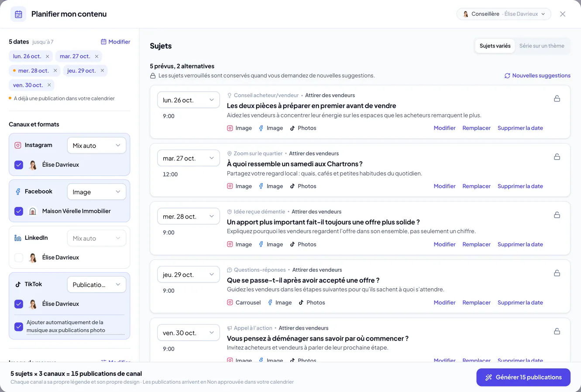Image resolution: width=581 pixels, height=392 pixels.
Task: Select the Sujets variés tab
Action: point(495,46)
